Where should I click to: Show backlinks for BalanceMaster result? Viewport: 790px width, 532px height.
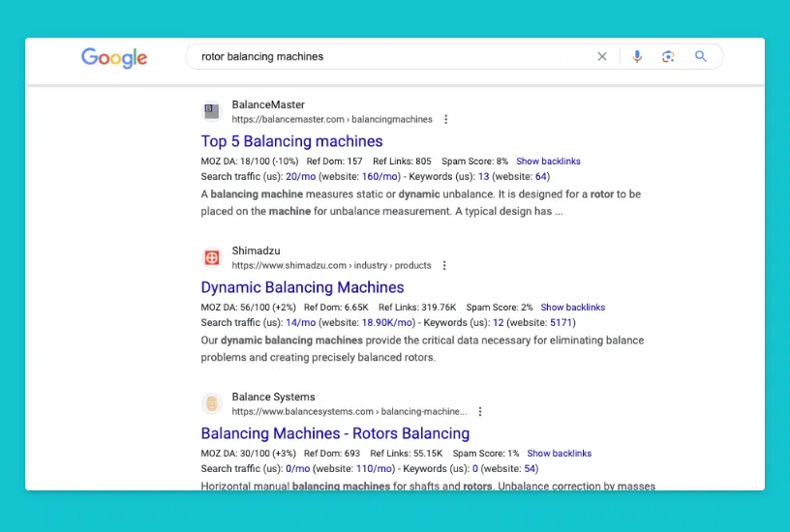pos(548,162)
